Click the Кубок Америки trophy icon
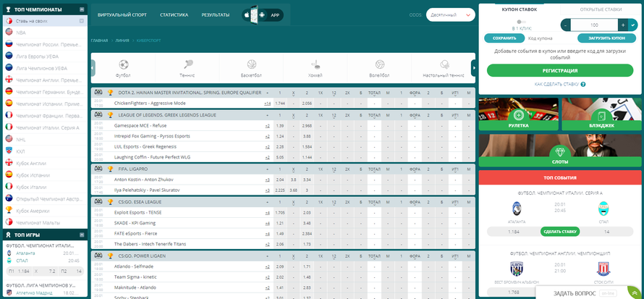Viewport: 644px width, 299px height. click(x=9, y=210)
